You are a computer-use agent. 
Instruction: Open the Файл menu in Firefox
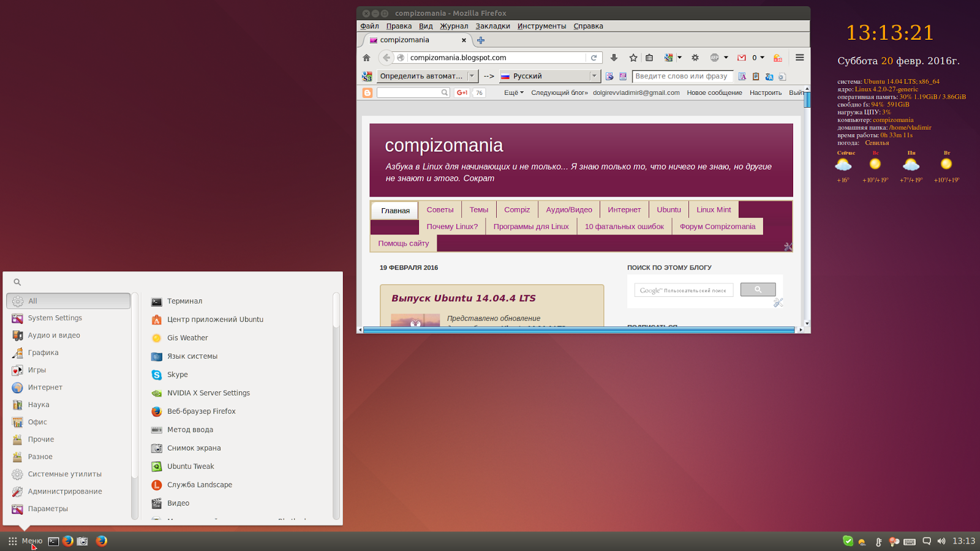pos(369,26)
